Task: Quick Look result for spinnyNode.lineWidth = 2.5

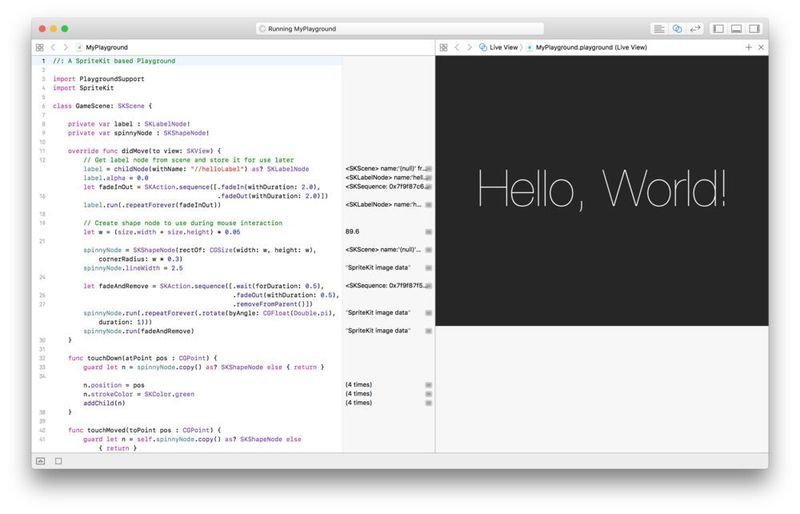Action: point(429,268)
